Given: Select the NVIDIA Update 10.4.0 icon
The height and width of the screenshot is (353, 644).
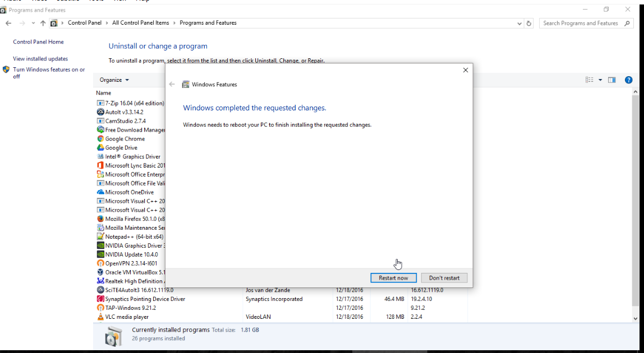Looking at the screenshot, I should click(x=100, y=254).
